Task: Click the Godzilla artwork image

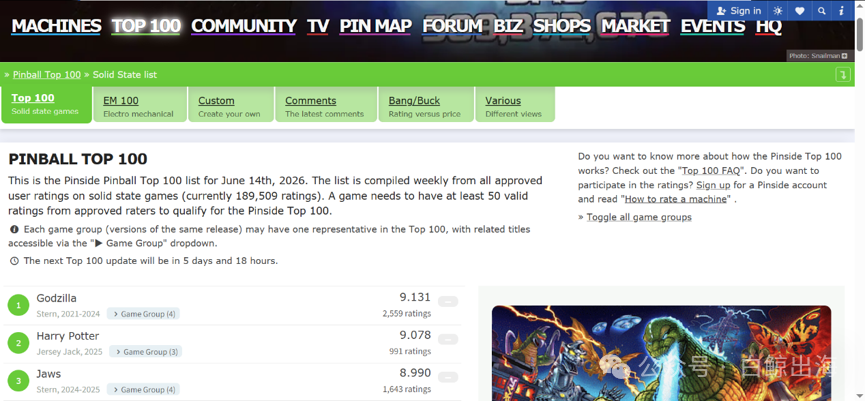Action: (661, 353)
